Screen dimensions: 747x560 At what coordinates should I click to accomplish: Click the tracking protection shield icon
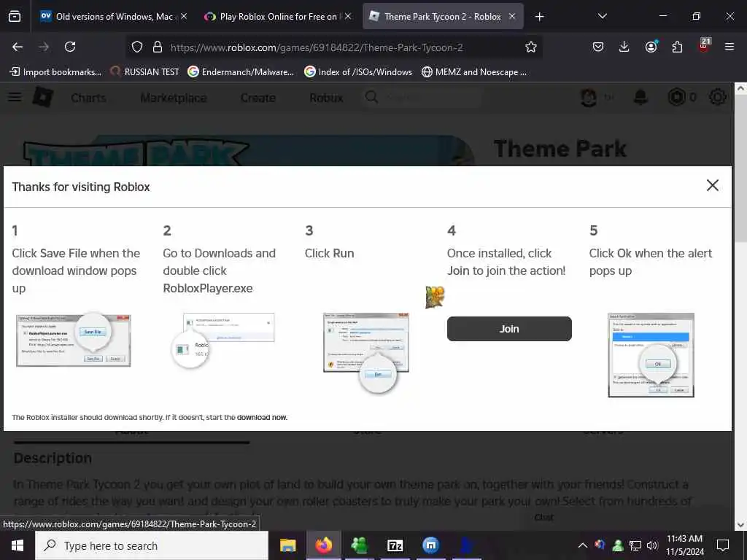(137, 47)
